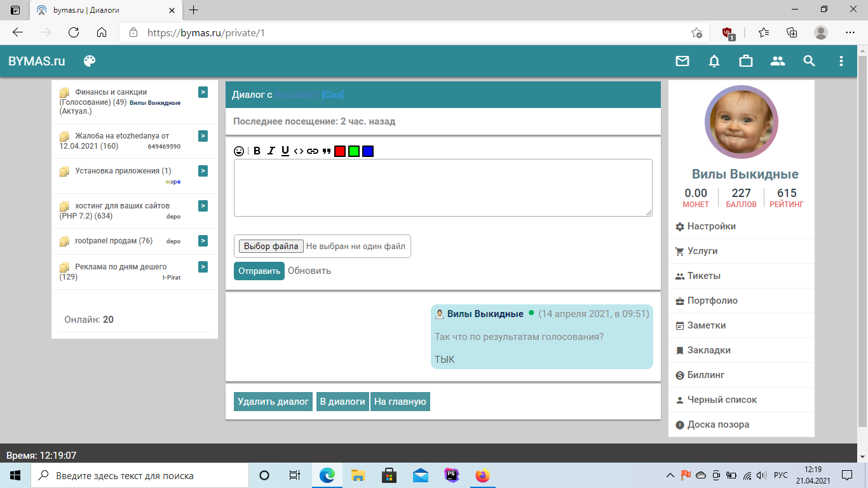Expand the 'rootpanel продам' topic arrow
Image resolution: width=868 pixels, height=488 pixels.
click(x=203, y=241)
